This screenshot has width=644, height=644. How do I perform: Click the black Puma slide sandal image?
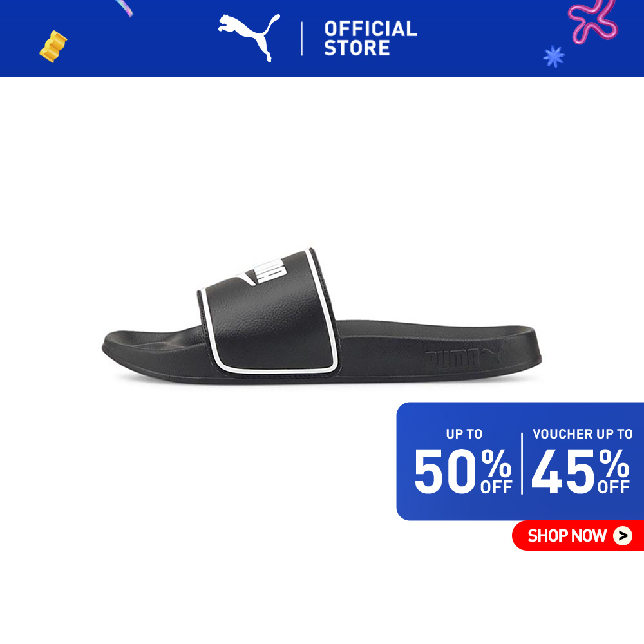click(x=321, y=316)
